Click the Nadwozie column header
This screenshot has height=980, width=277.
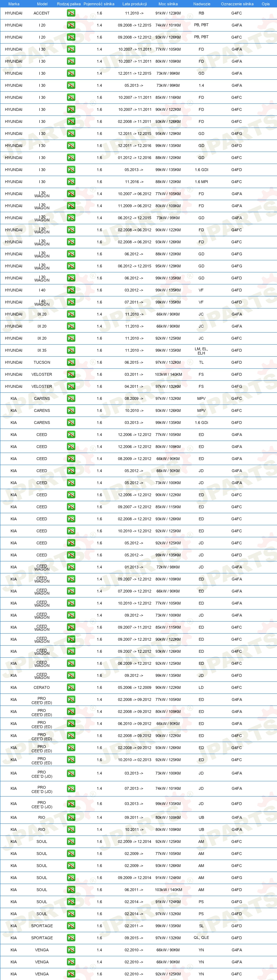click(202, 4)
